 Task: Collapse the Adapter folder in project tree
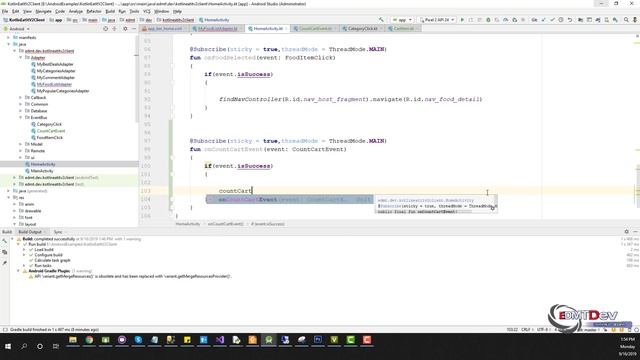click(21, 58)
